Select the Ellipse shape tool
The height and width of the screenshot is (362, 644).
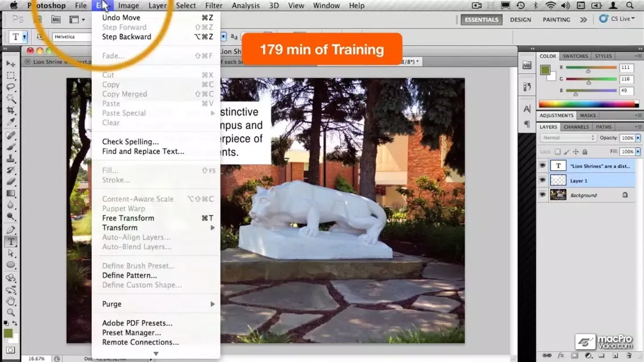[11, 265]
